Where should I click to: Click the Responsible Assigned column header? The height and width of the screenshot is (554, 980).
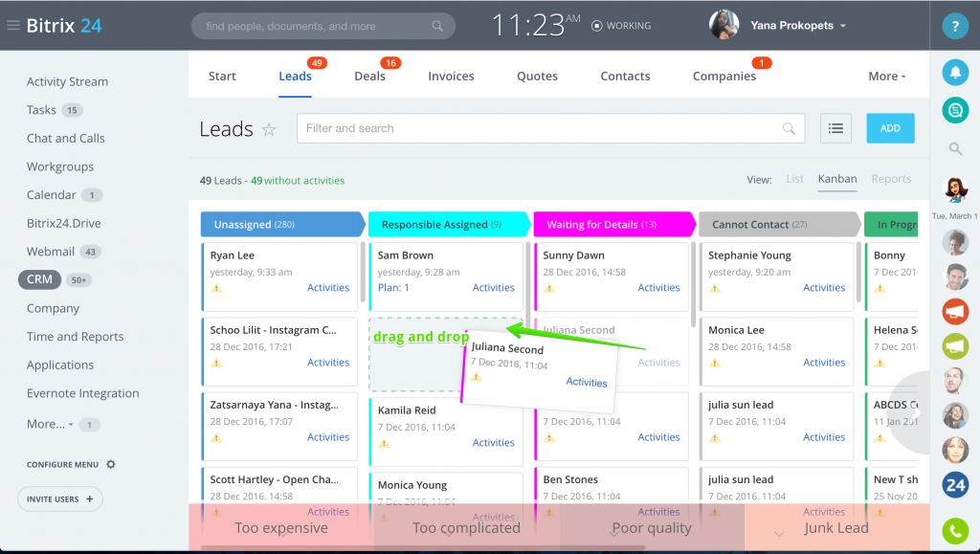(x=449, y=224)
